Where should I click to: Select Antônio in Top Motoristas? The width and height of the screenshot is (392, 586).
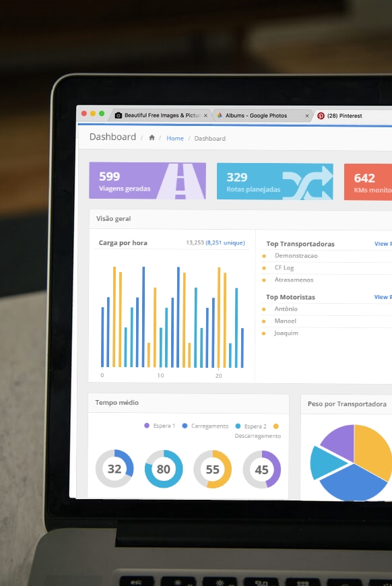click(x=286, y=308)
